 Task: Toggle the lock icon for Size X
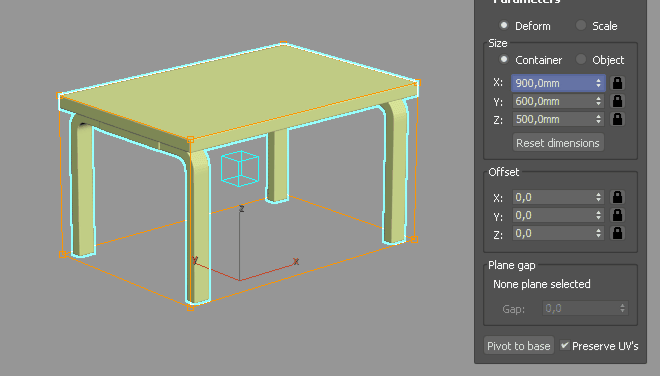pyautogui.click(x=617, y=83)
